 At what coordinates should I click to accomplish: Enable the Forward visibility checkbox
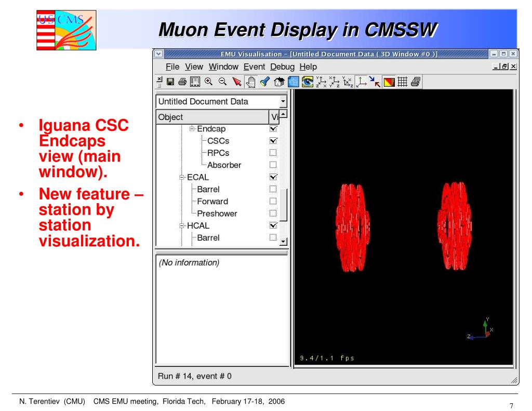(273, 201)
